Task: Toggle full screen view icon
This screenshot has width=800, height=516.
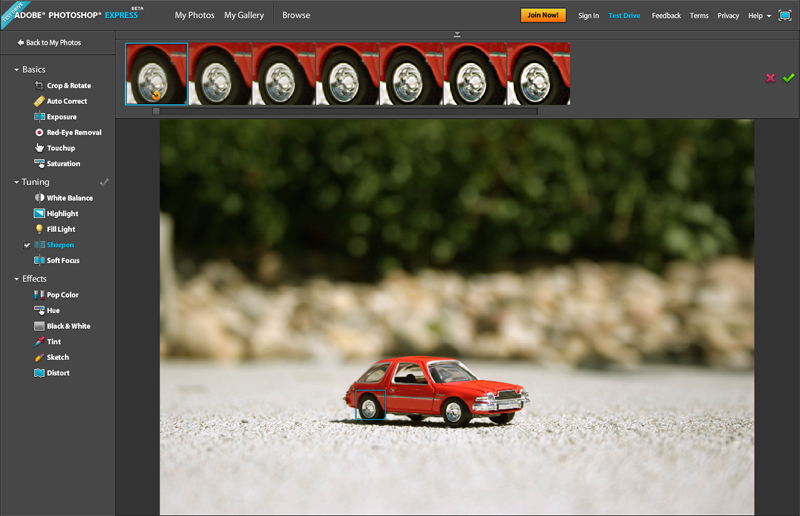Action: point(785,15)
